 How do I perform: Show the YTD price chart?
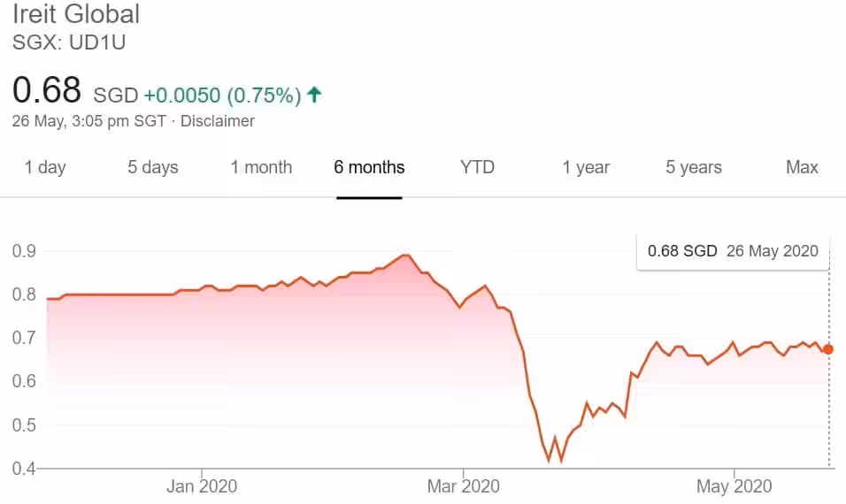pos(477,167)
